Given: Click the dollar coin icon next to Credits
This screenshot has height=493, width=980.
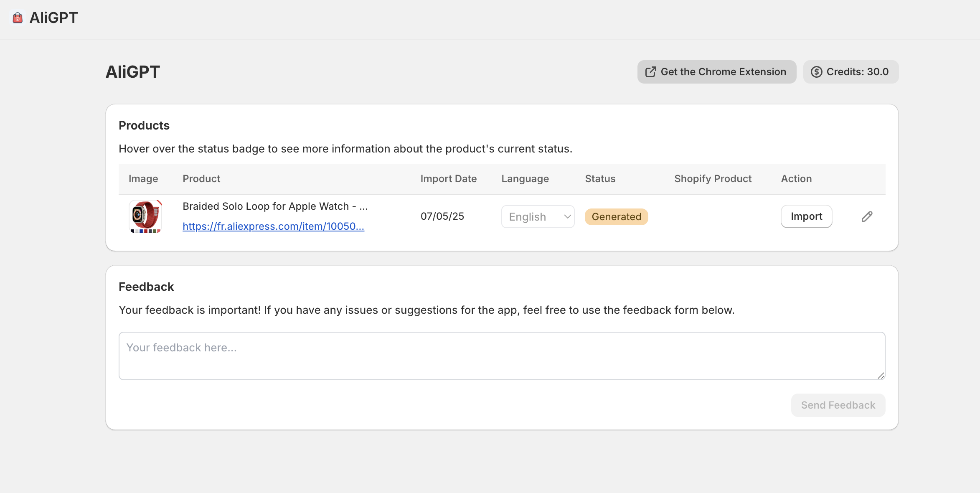Looking at the screenshot, I should tap(816, 72).
